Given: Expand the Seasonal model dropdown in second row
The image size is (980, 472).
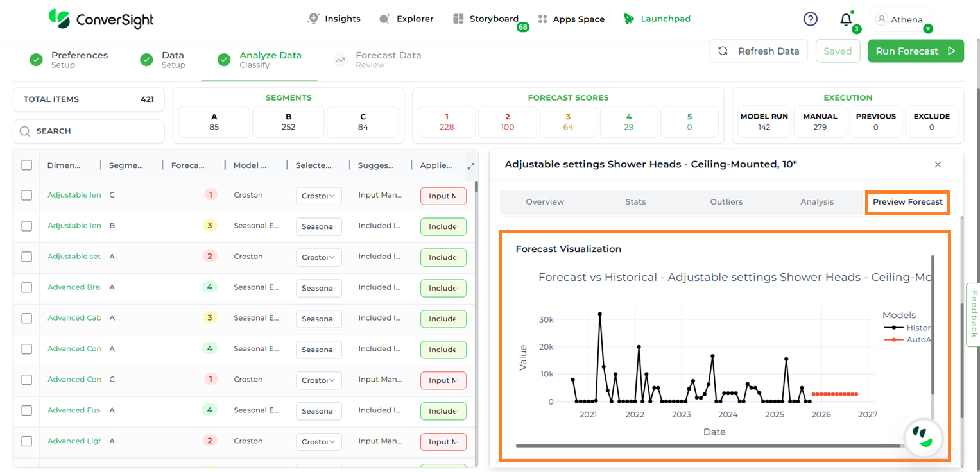Looking at the screenshot, I should tap(318, 226).
